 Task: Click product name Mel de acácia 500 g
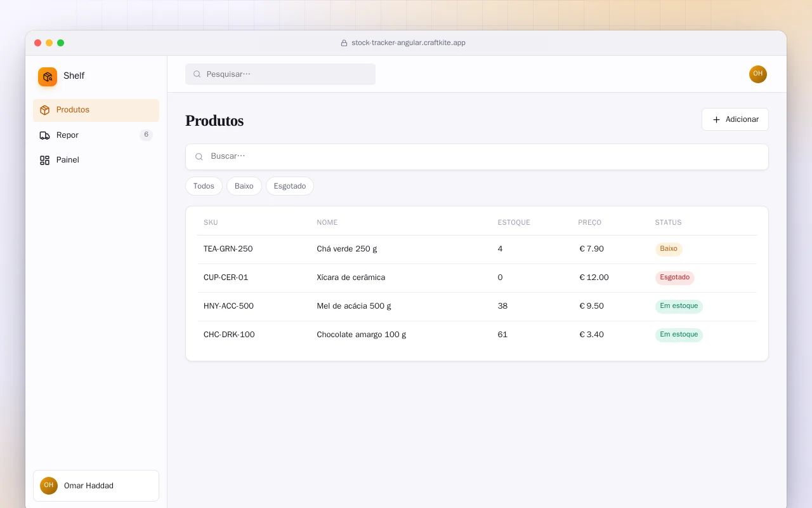(354, 306)
